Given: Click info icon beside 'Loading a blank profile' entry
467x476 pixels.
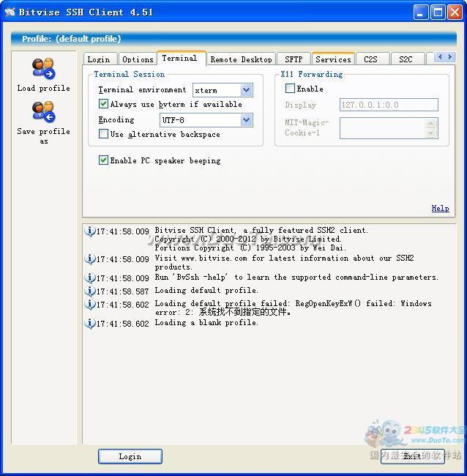Looking at the screenshot, I should 89,323.
